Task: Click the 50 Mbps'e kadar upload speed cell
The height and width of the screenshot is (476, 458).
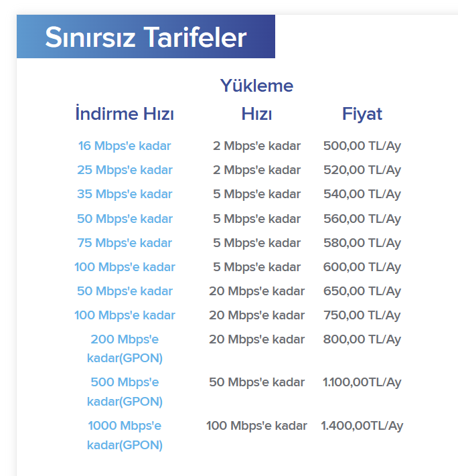Action: 256,382
